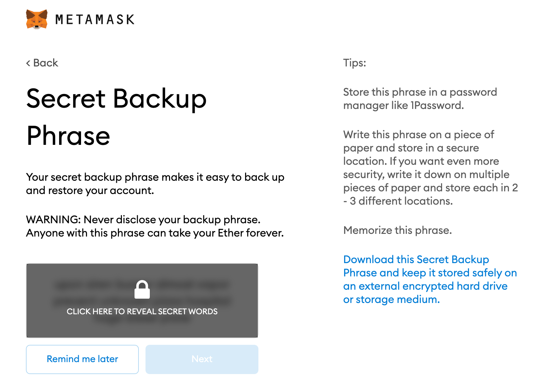This screenshot has width=558, height=392.
Task: Reveal secret words via overlay text
Action: (142, 311)
